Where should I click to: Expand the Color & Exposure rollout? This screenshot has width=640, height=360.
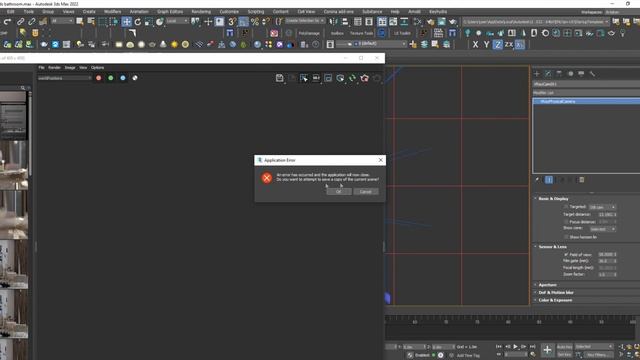(x=555, y=300)
